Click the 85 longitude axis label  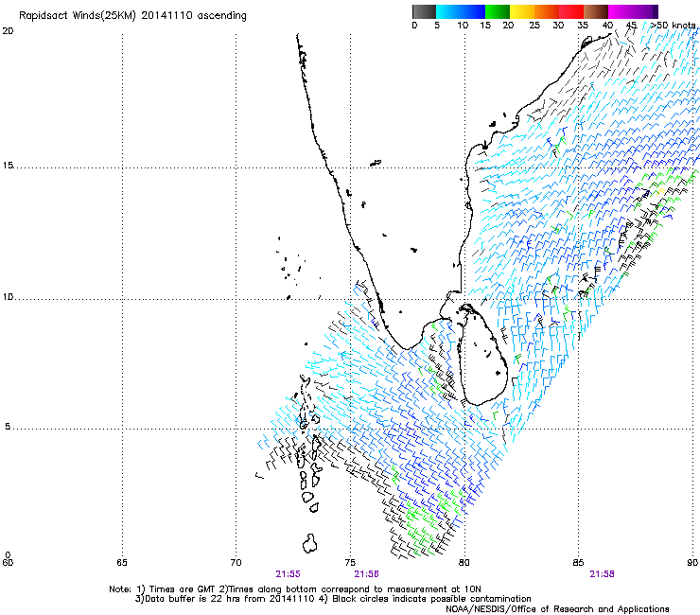pos(578,562)
